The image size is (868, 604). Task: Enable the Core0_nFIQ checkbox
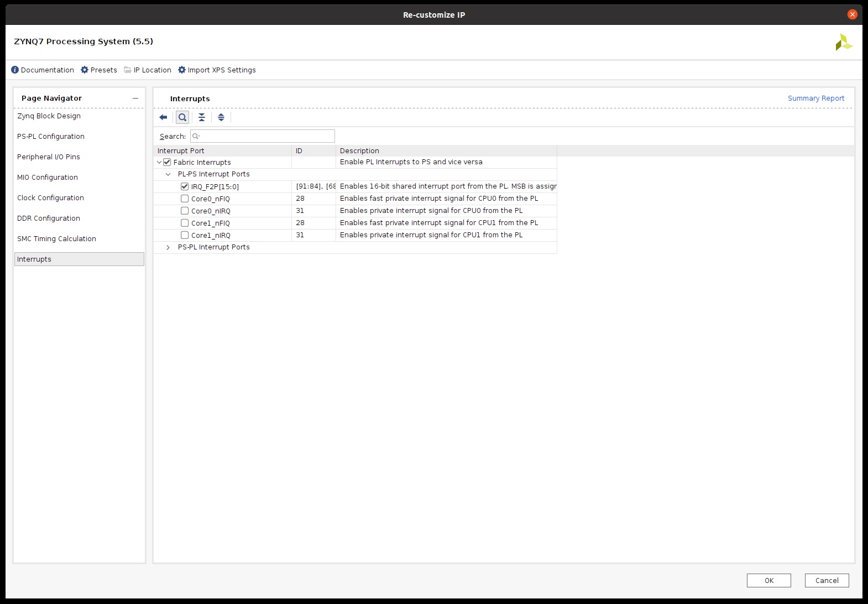pos(185,199)
